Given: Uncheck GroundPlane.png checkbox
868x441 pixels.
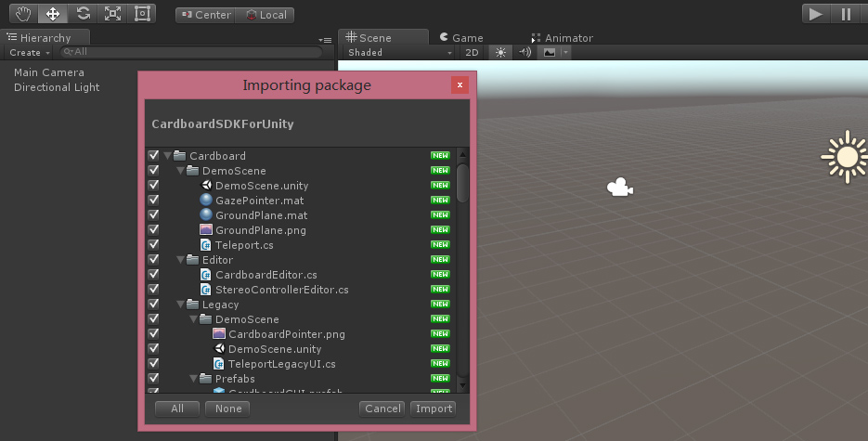Looking at the screenshot, I should [153, 229].
